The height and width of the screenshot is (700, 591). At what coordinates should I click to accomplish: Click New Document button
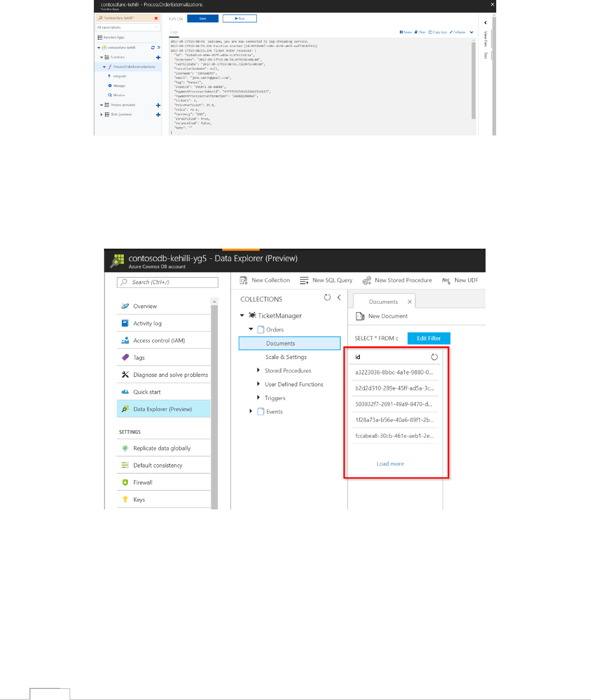coord(382,316)
